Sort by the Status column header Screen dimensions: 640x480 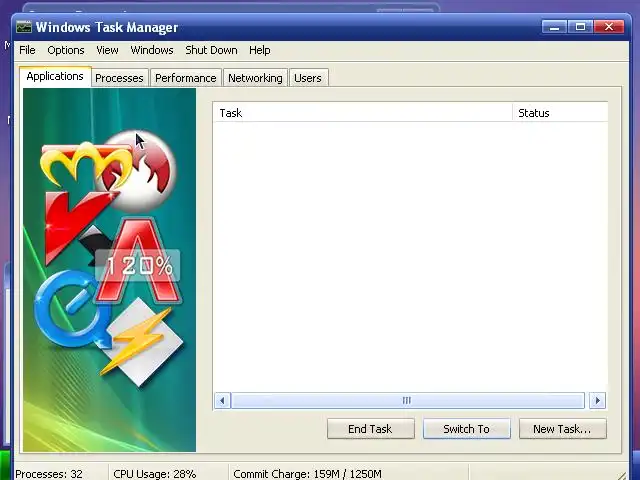(x=560, y=113)
